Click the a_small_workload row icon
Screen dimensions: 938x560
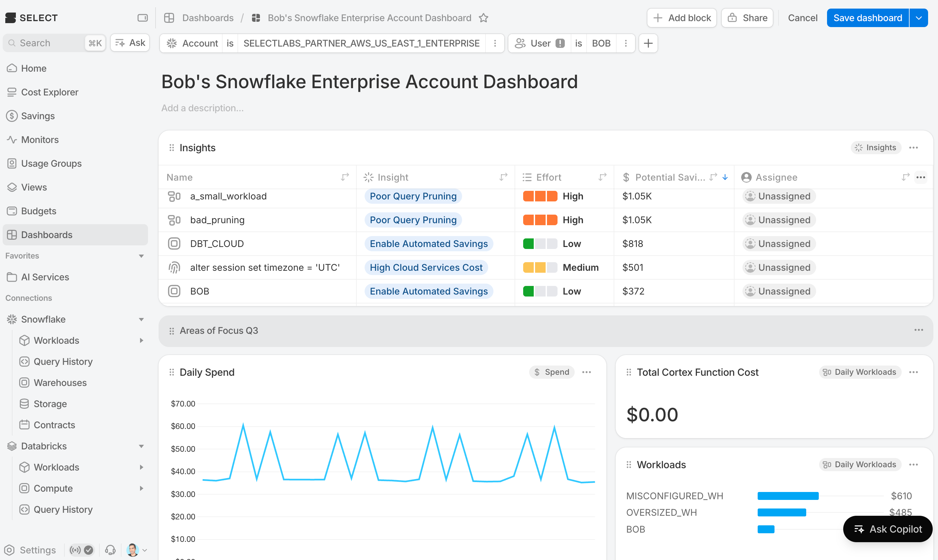point(174,196)
